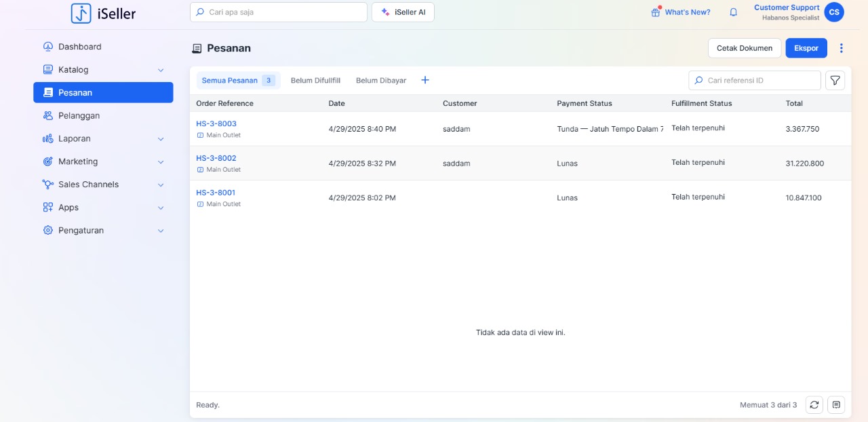
Task: Open order HS-3-8002 link
Action: pyautogui.click(x=216, y=158)
